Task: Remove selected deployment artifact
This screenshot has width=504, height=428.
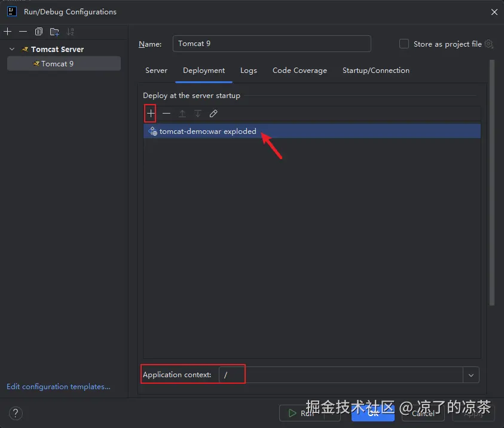Action: coord(166,114)
